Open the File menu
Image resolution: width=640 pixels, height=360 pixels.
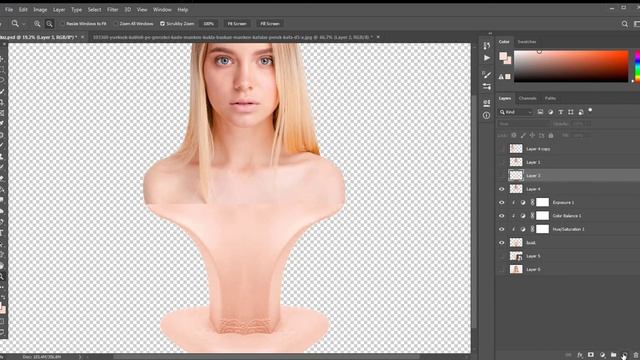[x=9, y=9]
